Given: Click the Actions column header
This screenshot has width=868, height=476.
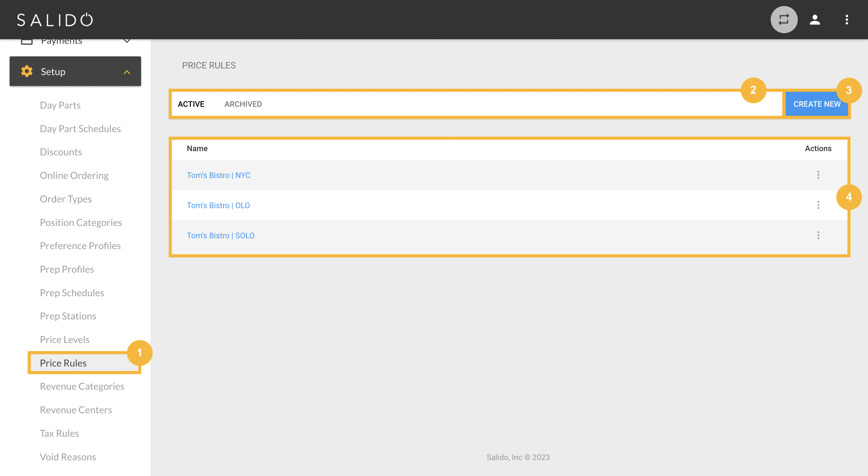Looking at the screenshot, I should click(818, 148).
